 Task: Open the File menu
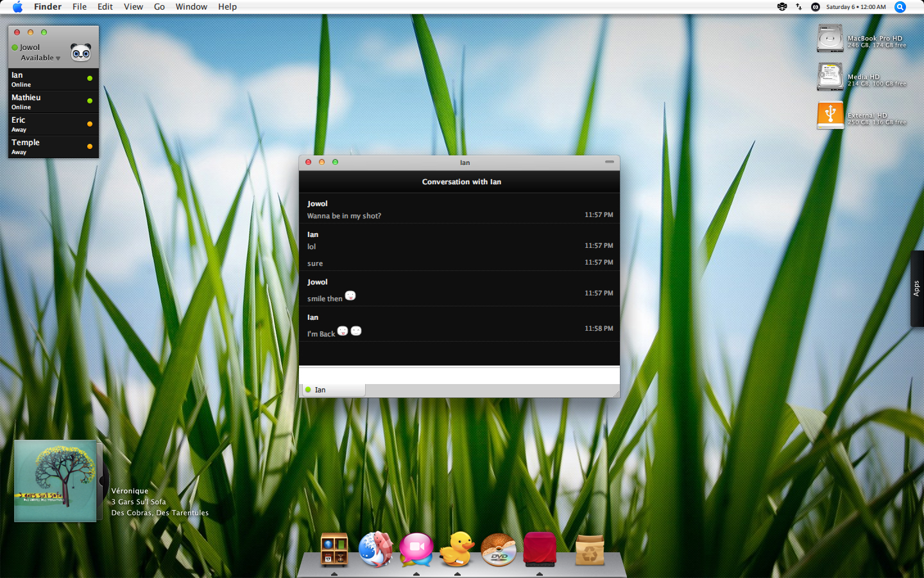[80, 7]
